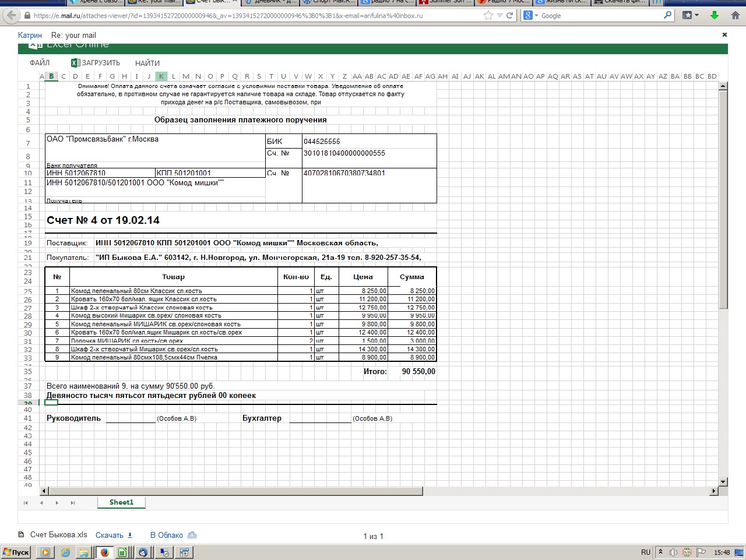Expand the URL history dropdown arrow
This screenshot has height=560, width=746.
[499, 16]
